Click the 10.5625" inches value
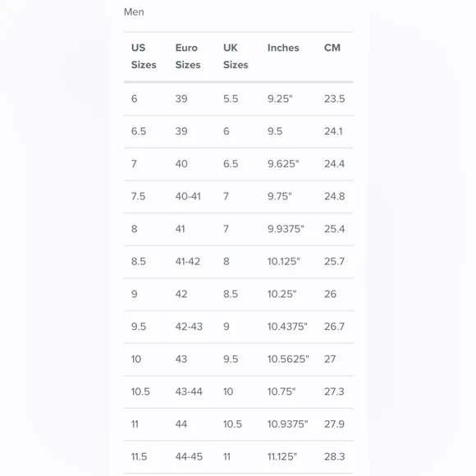This screenshot has width=476, height=476. click(x=288, y=359)
